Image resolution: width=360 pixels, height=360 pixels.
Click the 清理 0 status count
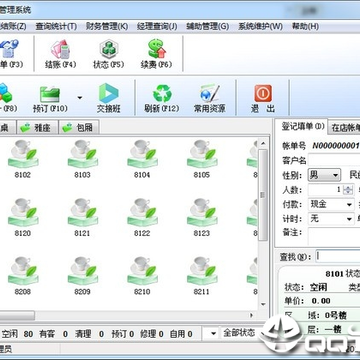(89, 333)
